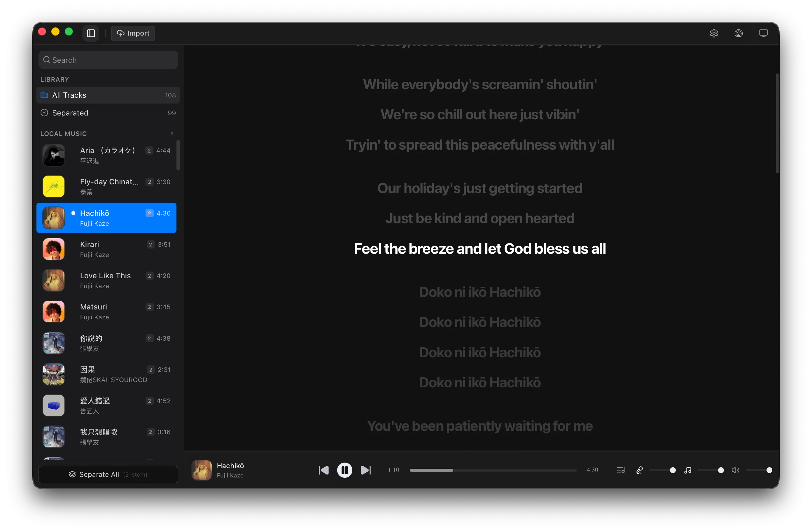Click the Search field
The image size is (812, 532).
[x=108, y=60]
